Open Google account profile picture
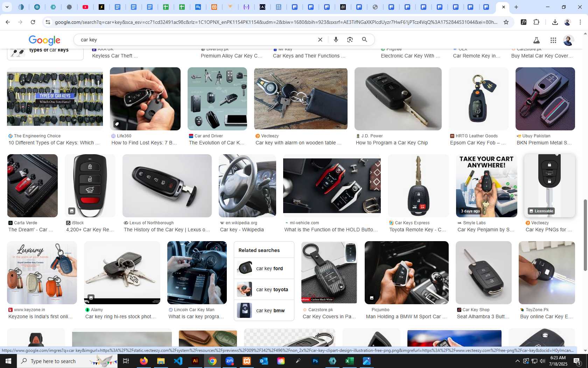The width and height of the screenshot is (588, 368). click(568, 40)
